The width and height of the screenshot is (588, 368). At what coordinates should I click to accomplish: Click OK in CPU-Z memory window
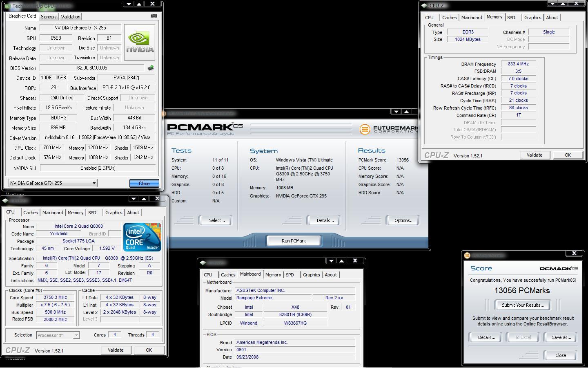point(568,155)
